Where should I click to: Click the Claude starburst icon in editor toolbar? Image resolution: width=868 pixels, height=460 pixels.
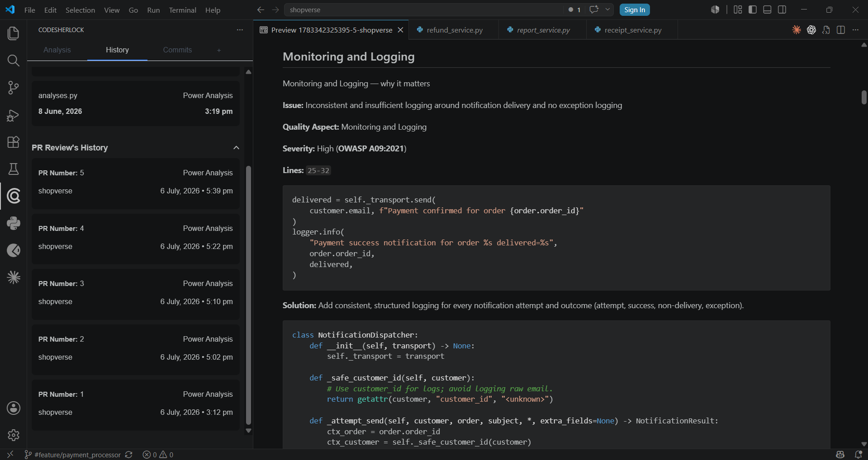(x=797, y=30)
